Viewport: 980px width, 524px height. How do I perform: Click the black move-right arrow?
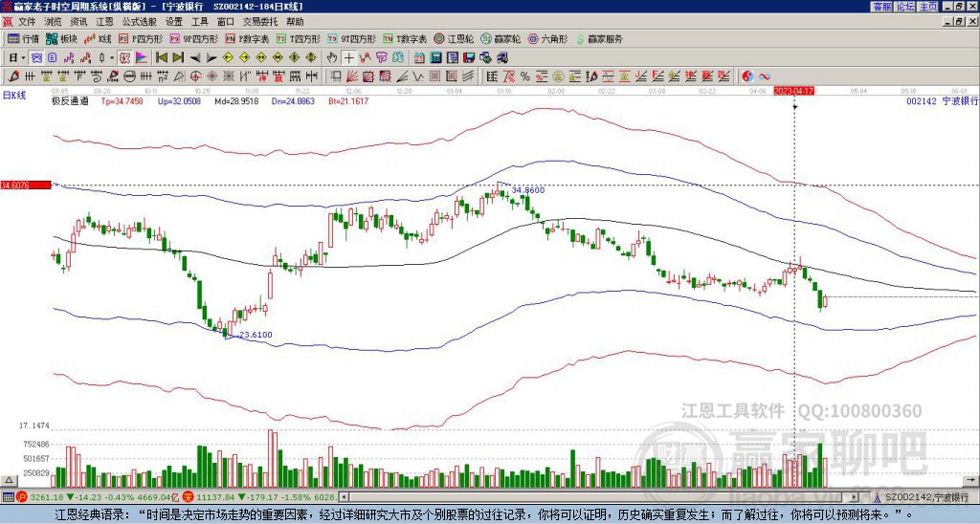[212, 58]
